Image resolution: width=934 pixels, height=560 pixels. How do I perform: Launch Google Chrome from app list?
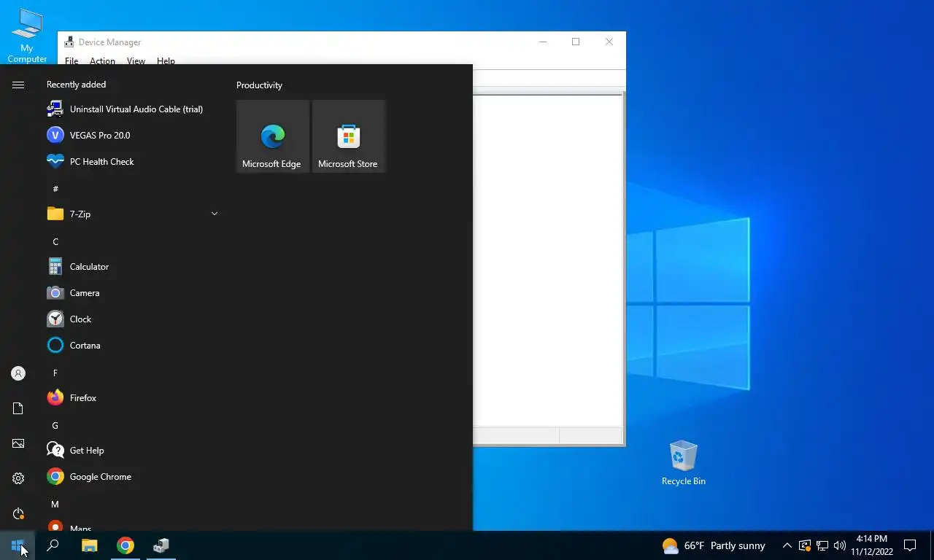[x=131, y=477]
